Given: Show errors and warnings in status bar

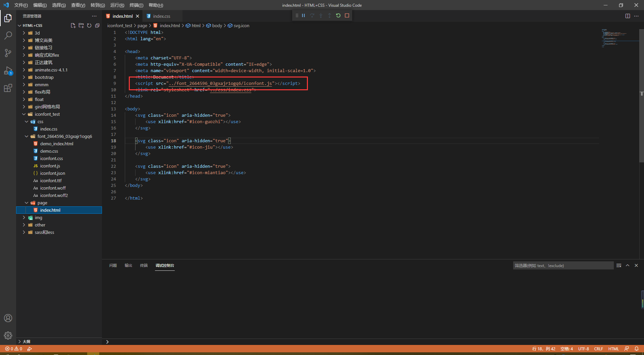Looking at the screenshot, I should tap(14, 349).
